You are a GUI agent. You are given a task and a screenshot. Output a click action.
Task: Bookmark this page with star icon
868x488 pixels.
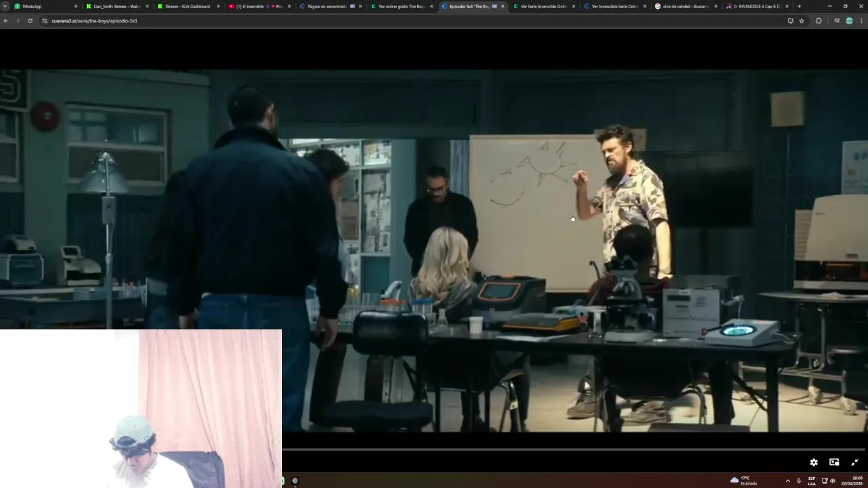point(802,21)
